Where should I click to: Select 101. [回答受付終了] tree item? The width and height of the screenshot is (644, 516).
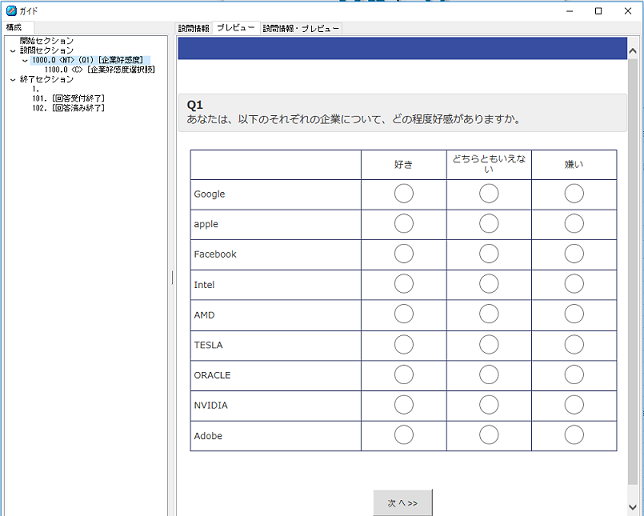coord(69,98)
